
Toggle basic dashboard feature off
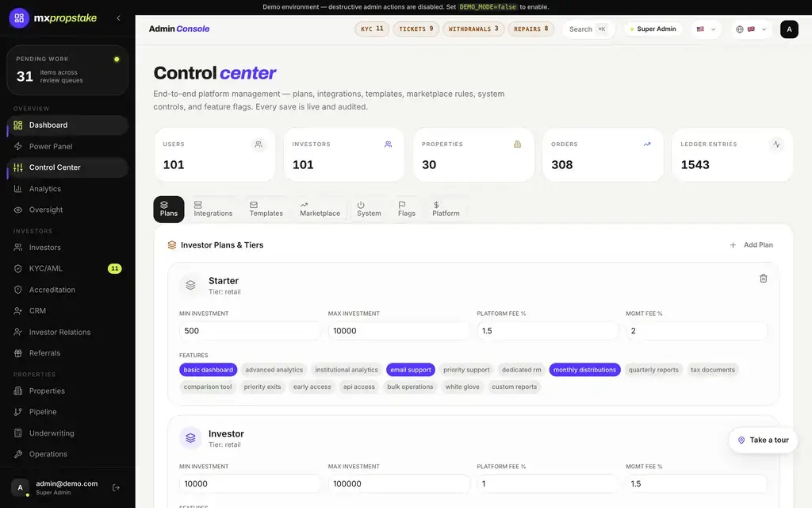(209, 370)
